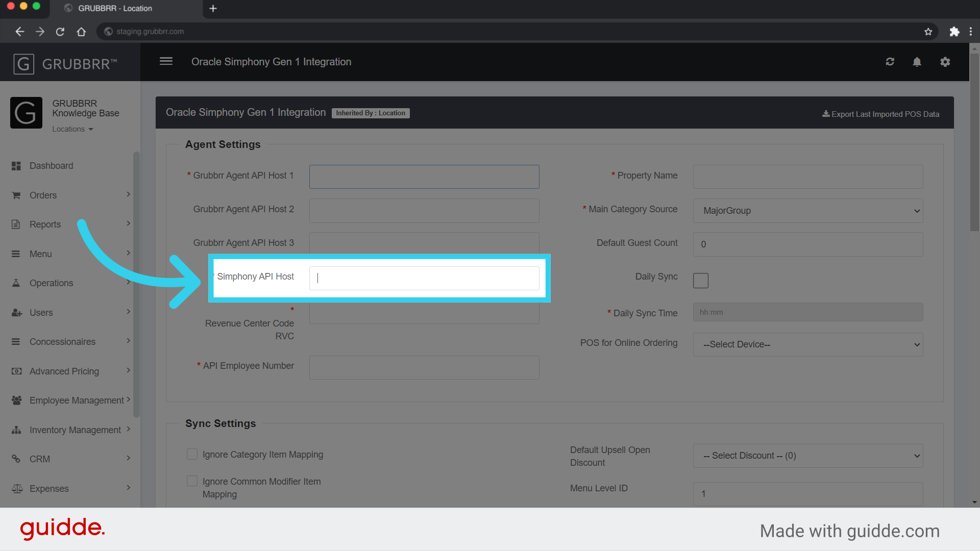Click the Reports document icon
The image size is (980, 551).
click(x=16, y=224)
